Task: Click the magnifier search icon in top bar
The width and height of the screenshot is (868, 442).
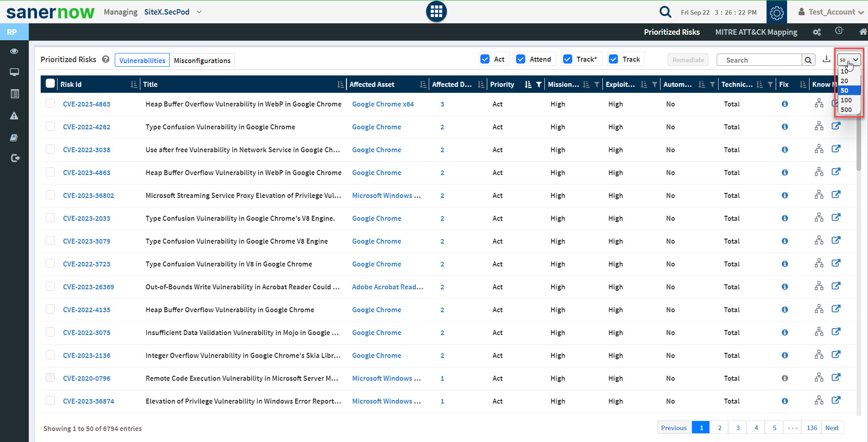Action: tap(666, 12)
